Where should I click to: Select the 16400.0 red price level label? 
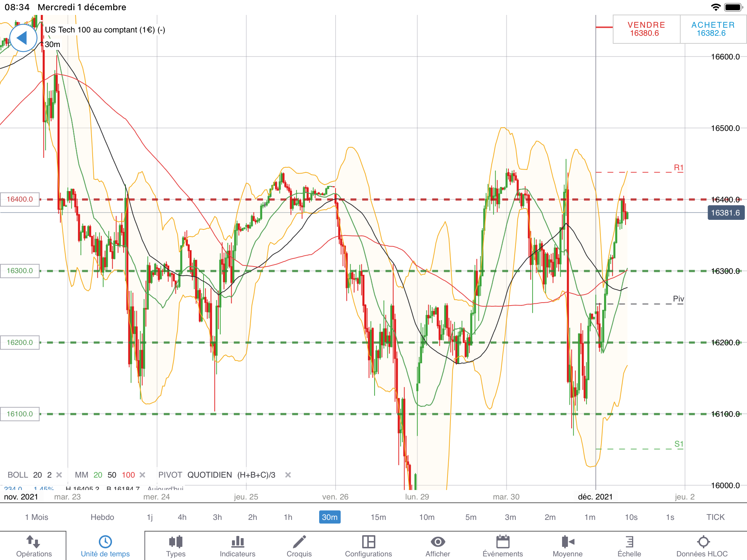(x=20, y=199)
